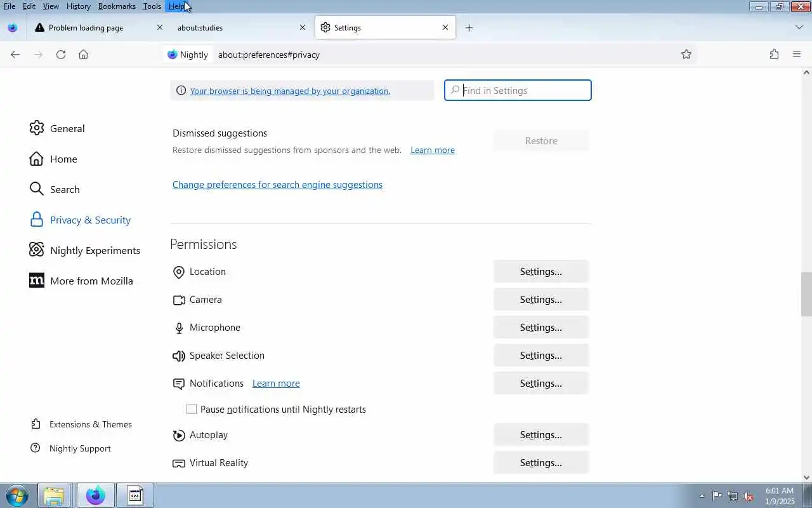This screenshot has width=812, height=508.
Task: Click the Notifications chat icon
Action: (x=179, y=384)
